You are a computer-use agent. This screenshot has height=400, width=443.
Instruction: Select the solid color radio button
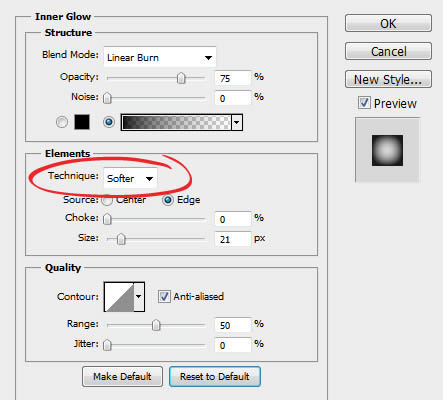point(62,122)
